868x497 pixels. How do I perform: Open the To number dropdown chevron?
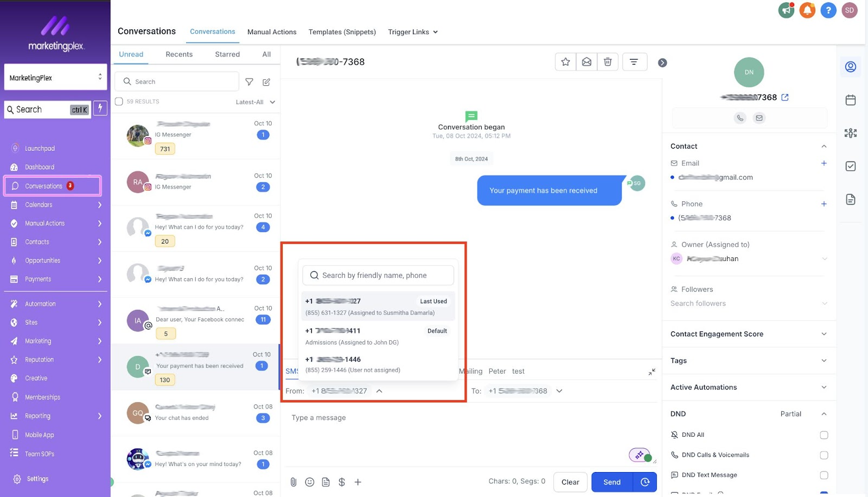559,391
